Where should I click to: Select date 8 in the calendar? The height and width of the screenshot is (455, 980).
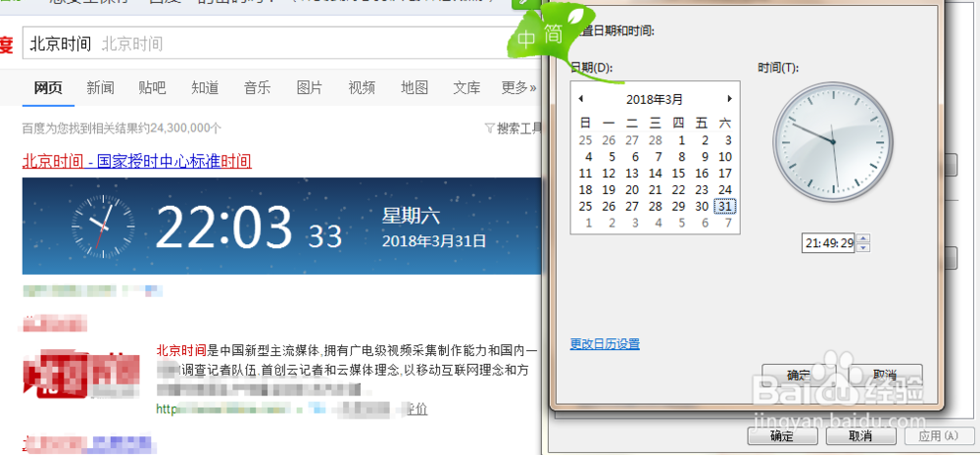(x=681, y=156)
